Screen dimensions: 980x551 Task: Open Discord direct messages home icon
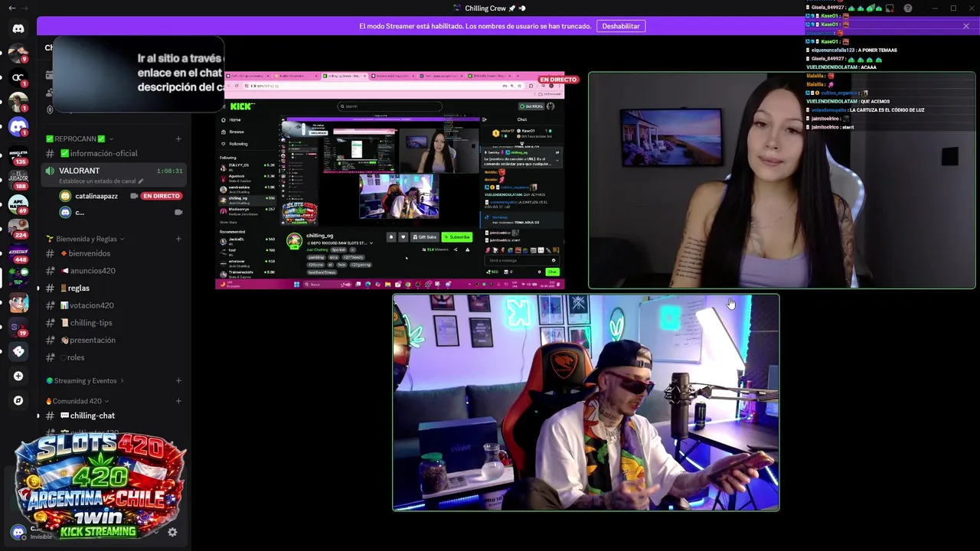coord(18,28)
